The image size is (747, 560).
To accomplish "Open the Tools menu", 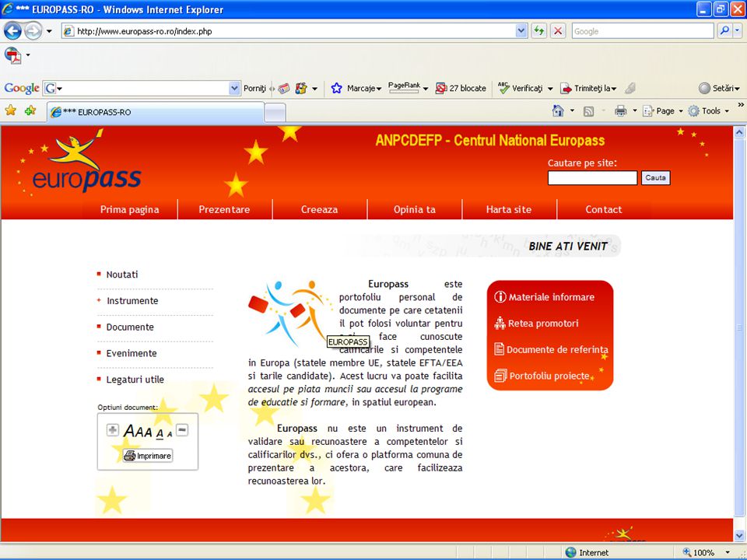I will coord(708,111).
